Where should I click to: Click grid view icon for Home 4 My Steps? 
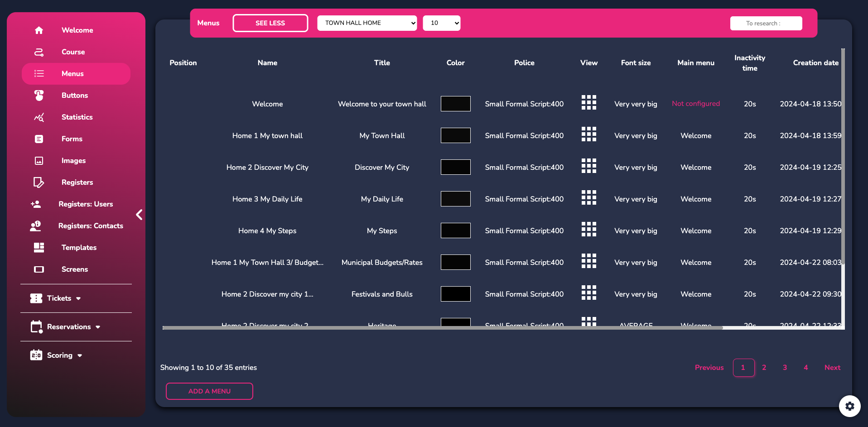588,230
